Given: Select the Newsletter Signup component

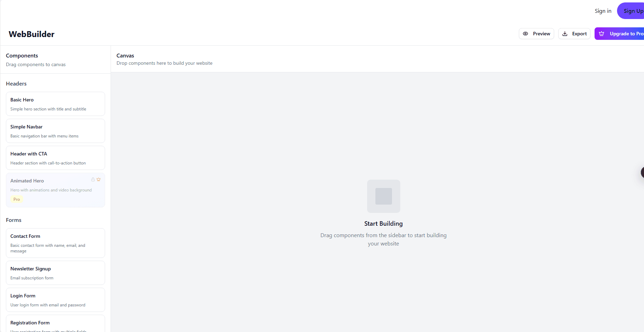Looking at the screenshot, I should click(x=55, y=272).
